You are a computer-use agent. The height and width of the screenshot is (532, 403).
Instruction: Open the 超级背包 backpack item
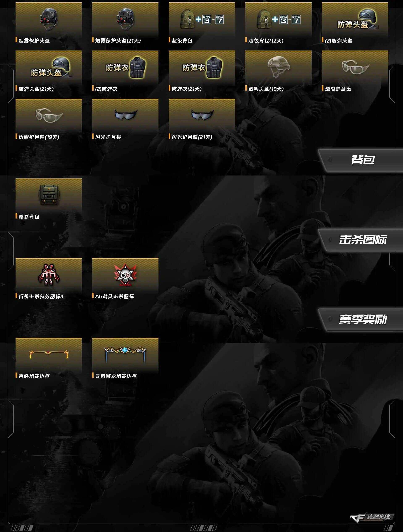pos(202,23)
